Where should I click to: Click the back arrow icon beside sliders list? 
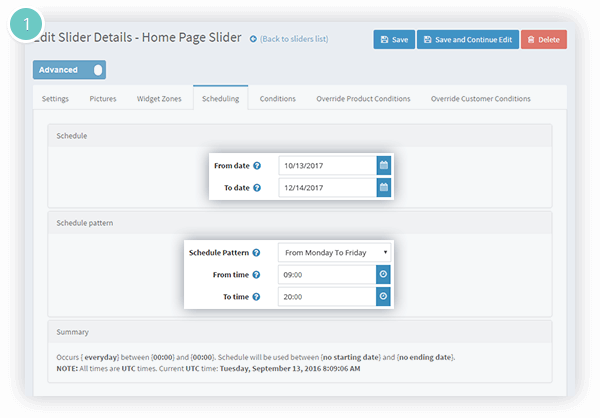(253, 39)
